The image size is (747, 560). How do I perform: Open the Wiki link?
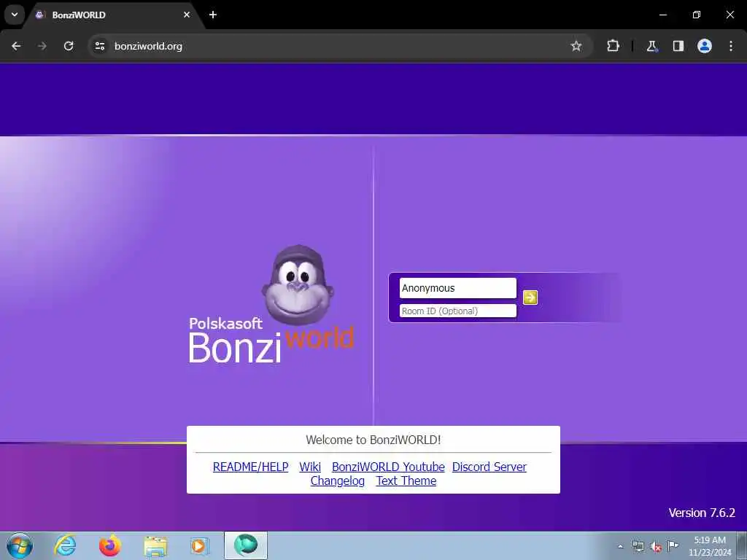click(310, 467)
